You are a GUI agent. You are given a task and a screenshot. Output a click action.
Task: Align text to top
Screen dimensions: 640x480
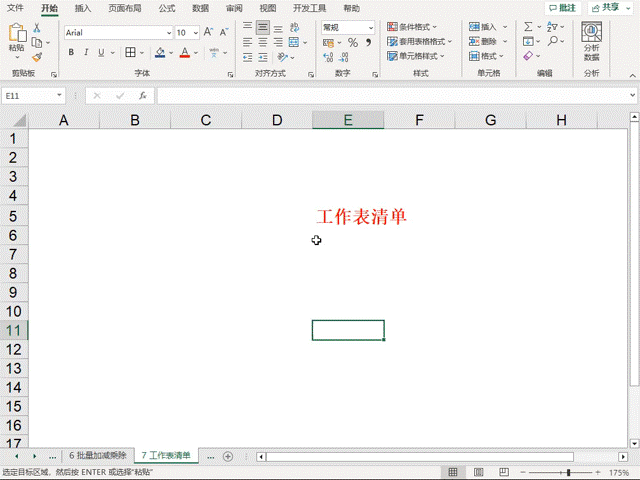point(247,27)
